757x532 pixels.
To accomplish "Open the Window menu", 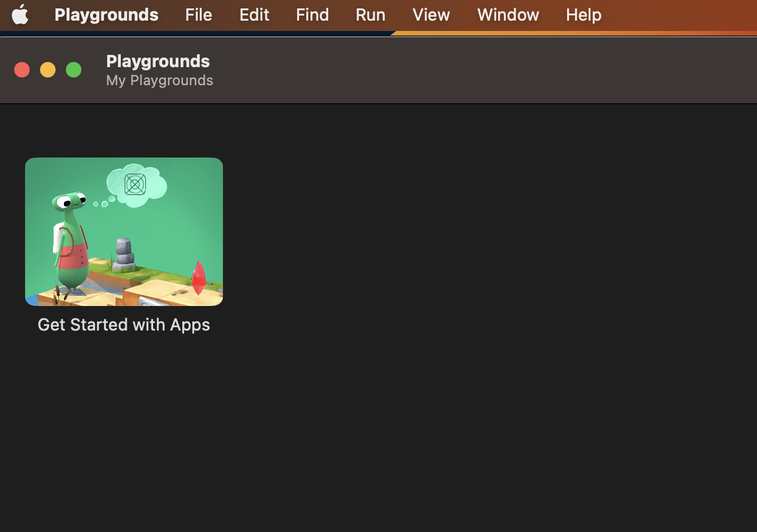I will coord(508,14).
